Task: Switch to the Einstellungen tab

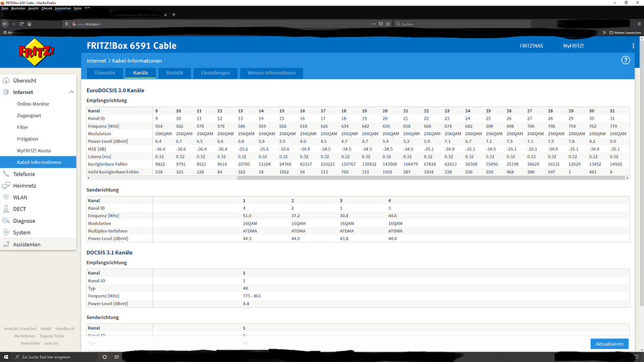Action: [215, 73]
